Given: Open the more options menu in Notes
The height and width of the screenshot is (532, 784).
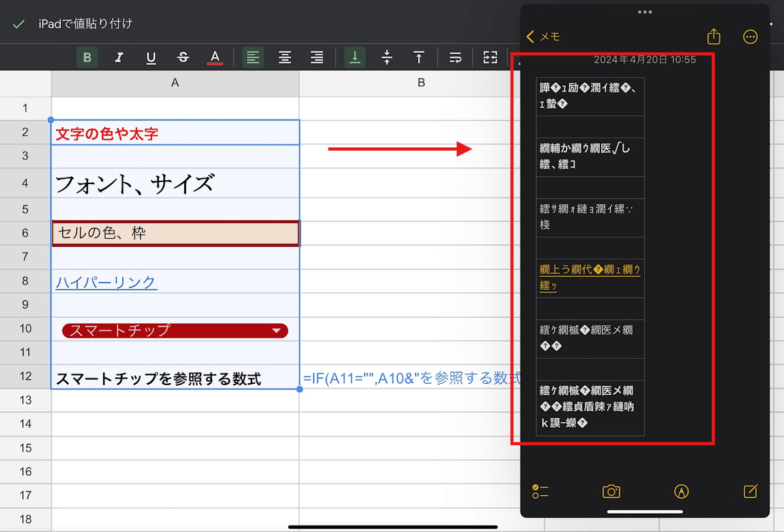Looking at the screenshot, I should click(750, 37).
